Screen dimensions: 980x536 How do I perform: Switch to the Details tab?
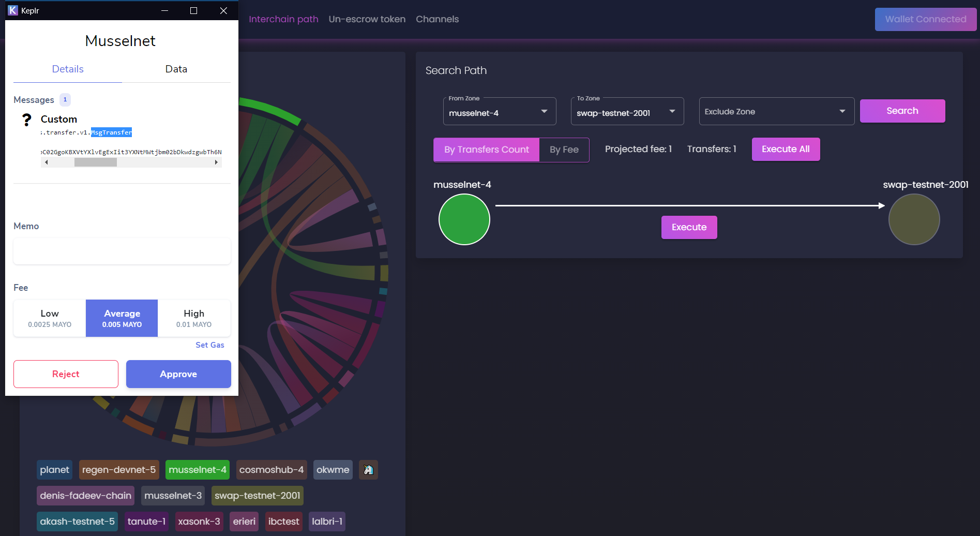pyautogui.click(x=68, y=69)
